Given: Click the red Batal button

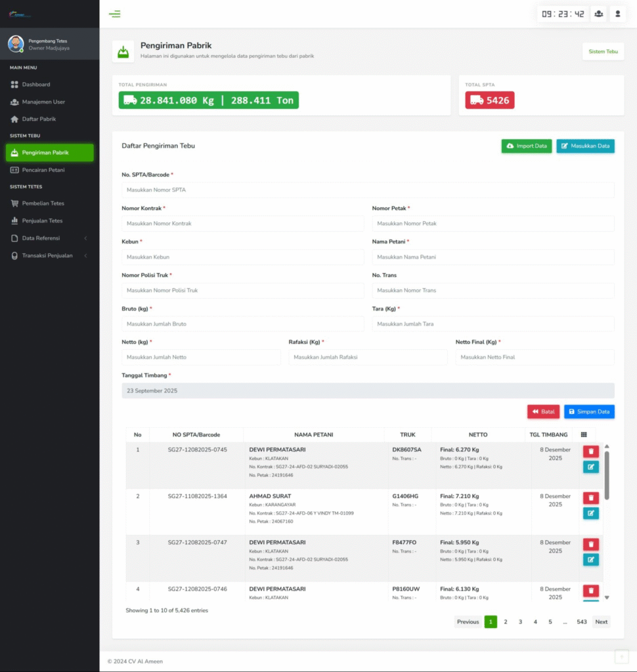Looking at the screenshot, I should 543,411.
